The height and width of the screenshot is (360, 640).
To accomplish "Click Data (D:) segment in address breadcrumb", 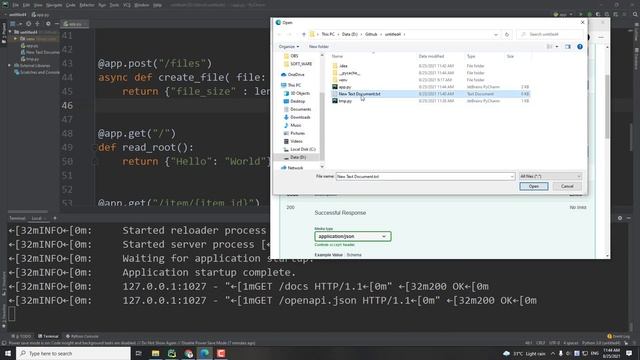I will click(349, 34).
